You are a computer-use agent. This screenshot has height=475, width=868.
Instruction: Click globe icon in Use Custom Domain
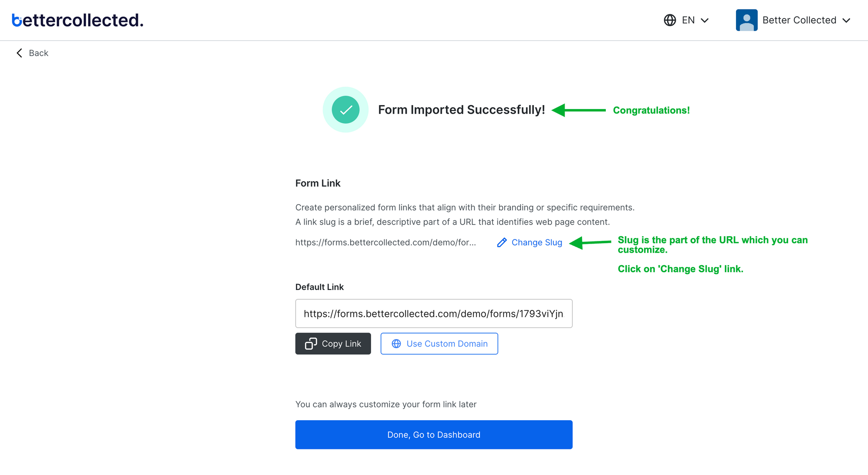[x=396, y=343]
